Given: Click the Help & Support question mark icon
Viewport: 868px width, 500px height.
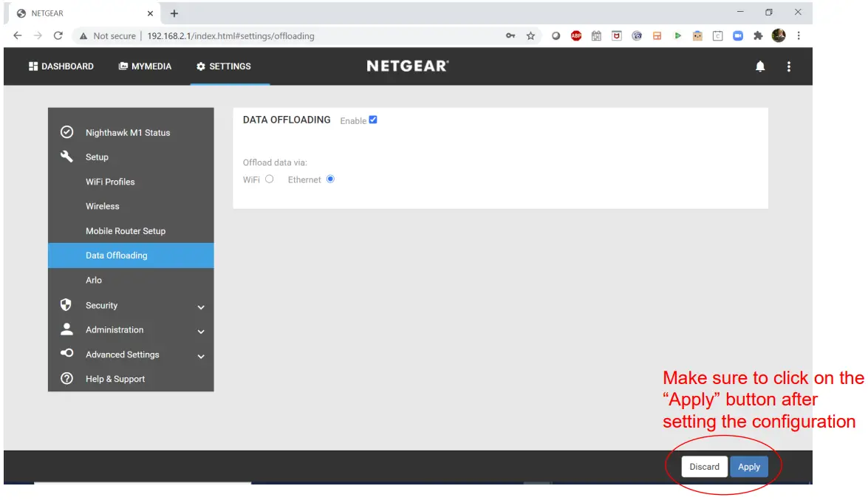Looking at the screenshot, I should [66, 379].
